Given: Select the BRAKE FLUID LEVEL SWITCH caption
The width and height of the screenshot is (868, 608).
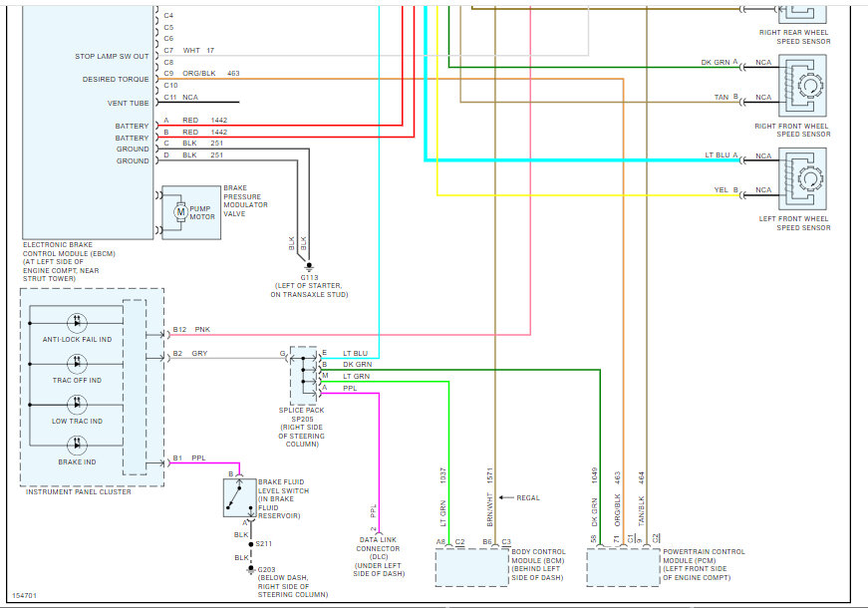Looking at the screenshot, I should [283, 499].
